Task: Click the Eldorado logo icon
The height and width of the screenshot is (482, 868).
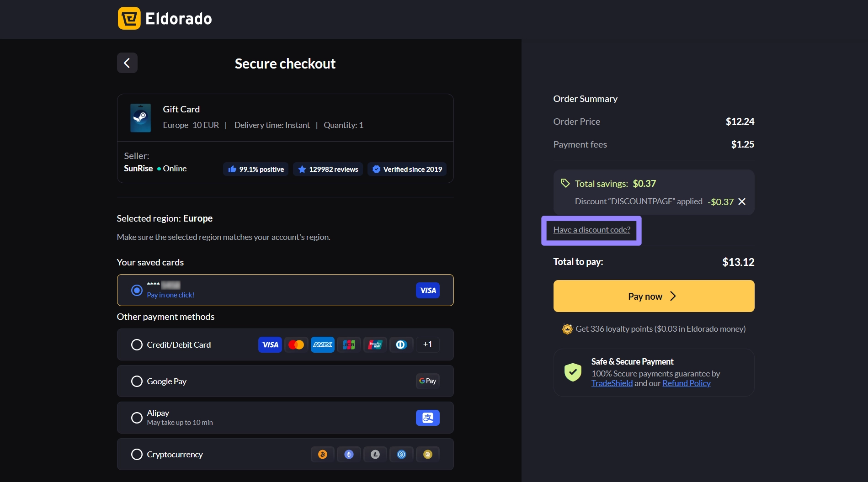Action: pyautogui.click(x=129, y=18)
